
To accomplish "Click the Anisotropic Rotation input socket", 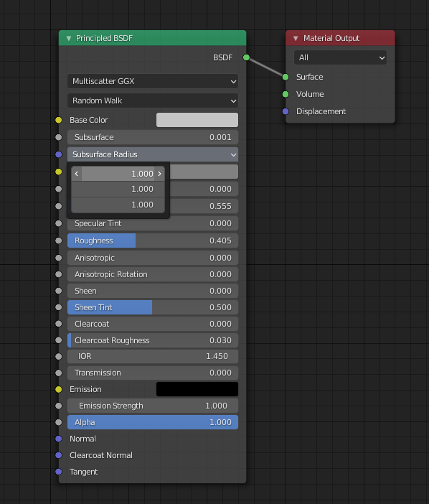I will click(x=58, y=274).
